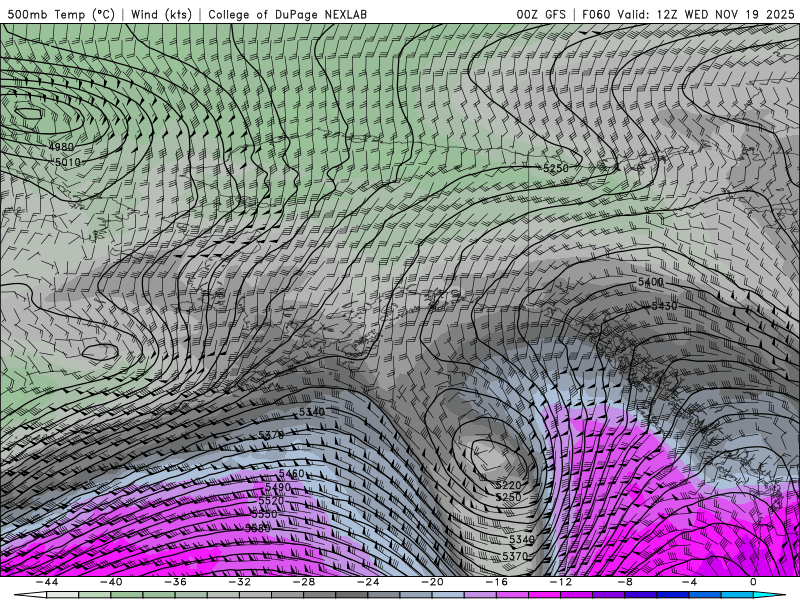The image size is (800, 600).
Task: Select the 5550 height contour label
Action: coord(264,514)
